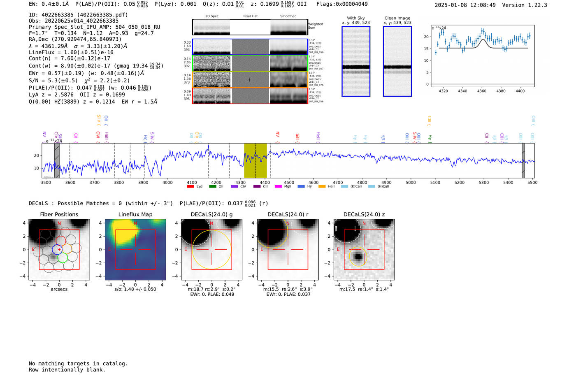Click the magenta MgII legend swatch
The image size is (576, 392).
point(278,186)
